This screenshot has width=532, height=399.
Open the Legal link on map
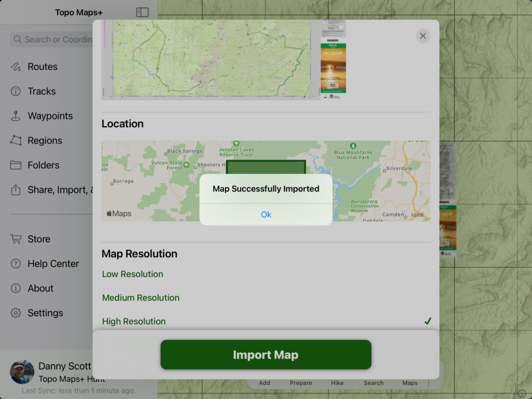tap(417, 214)
